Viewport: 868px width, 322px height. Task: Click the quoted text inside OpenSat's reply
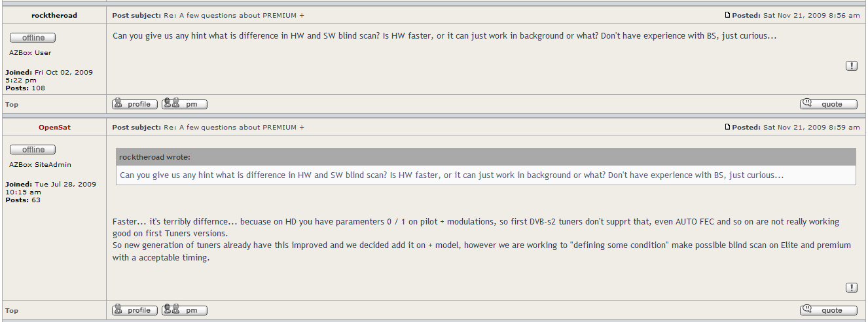[x=452, y=175]
